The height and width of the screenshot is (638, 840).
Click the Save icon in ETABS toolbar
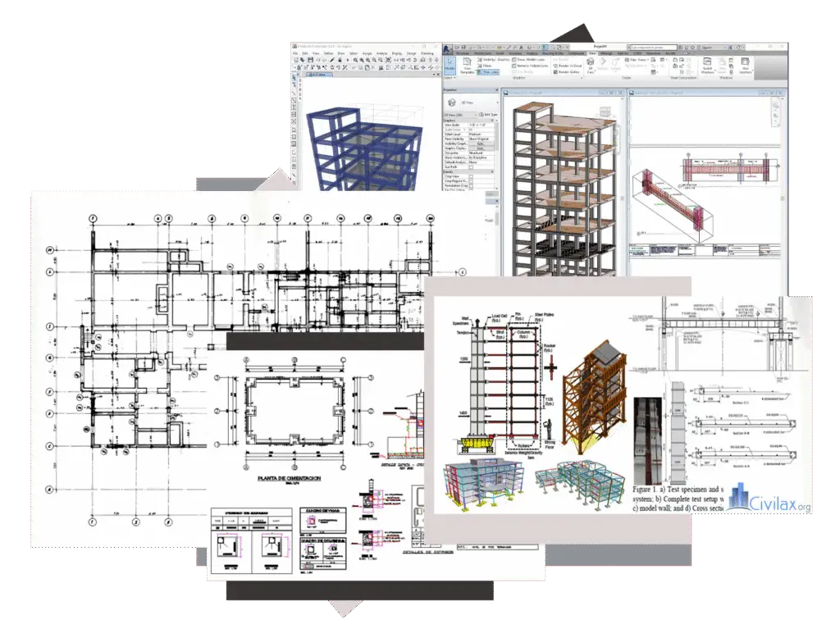click(310, 60)
